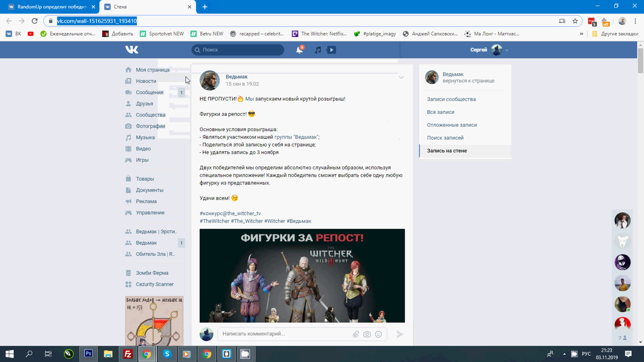Screen dimensions: 644x362
Task: Select Запись на стене menu item
Action: coord(465,151)
